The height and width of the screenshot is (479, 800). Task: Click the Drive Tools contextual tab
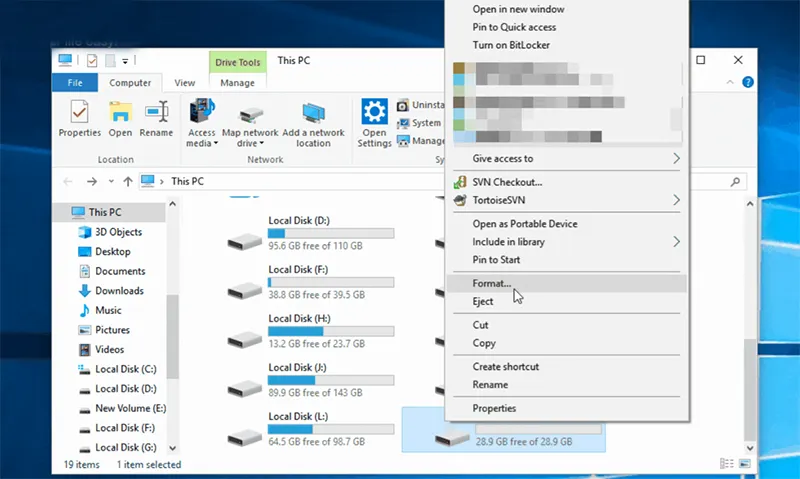pyautogui.click(x=238, y=62)
